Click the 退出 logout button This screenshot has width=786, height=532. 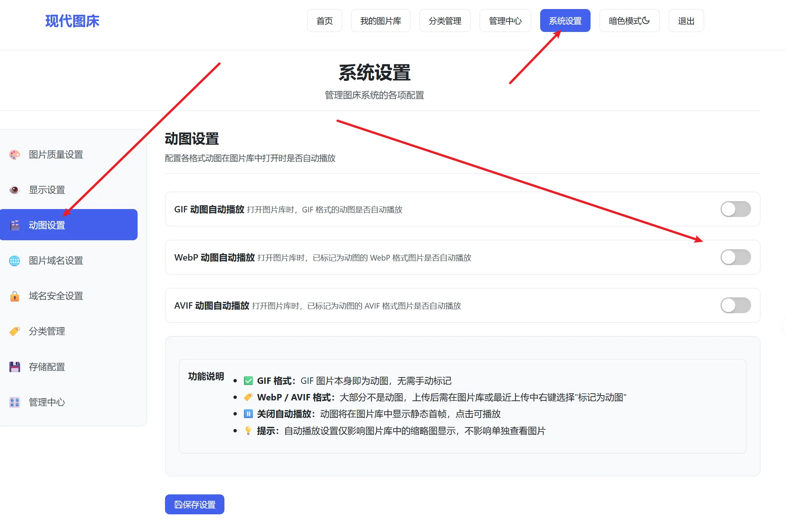[x=686, y=21]
